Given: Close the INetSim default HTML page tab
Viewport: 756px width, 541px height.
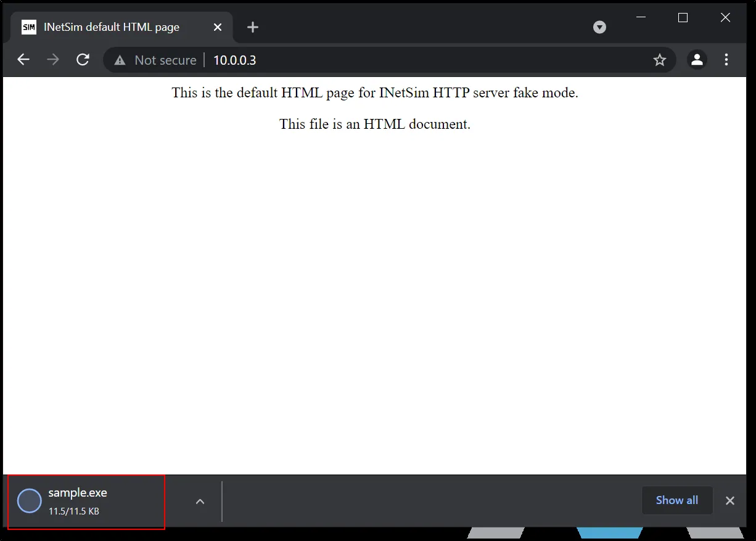Looking at the screenshot, I should pos(218,27).
